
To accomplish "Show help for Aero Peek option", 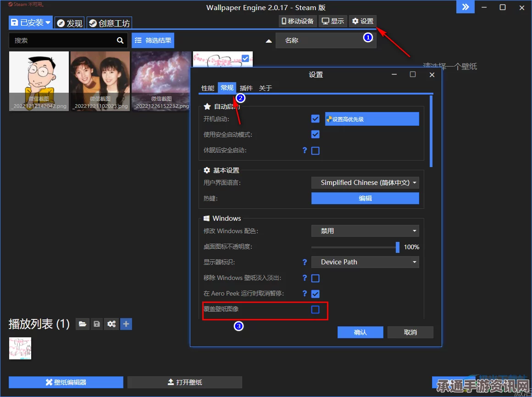I will tap(305, 293).
